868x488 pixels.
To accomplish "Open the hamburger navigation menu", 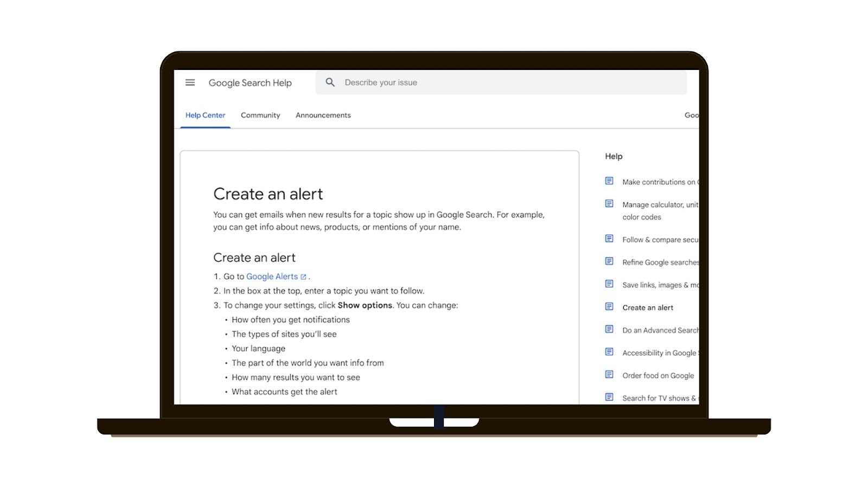I will pos(190,82).
